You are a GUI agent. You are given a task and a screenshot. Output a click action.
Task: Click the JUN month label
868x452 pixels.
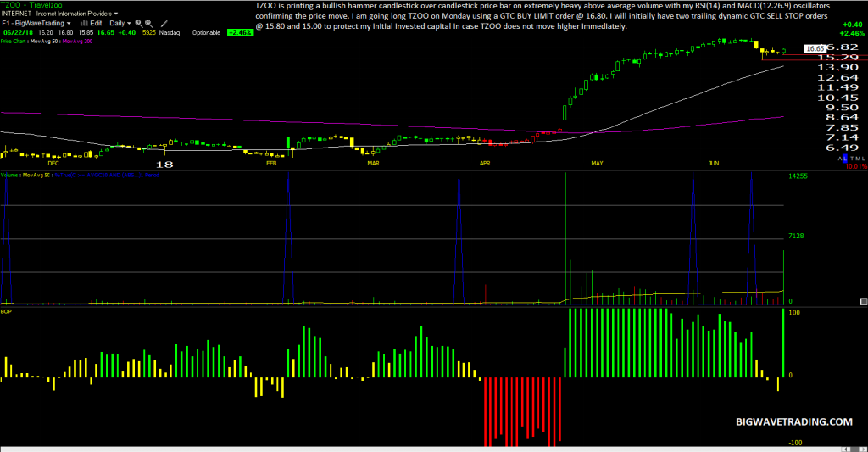click(714, 164)
